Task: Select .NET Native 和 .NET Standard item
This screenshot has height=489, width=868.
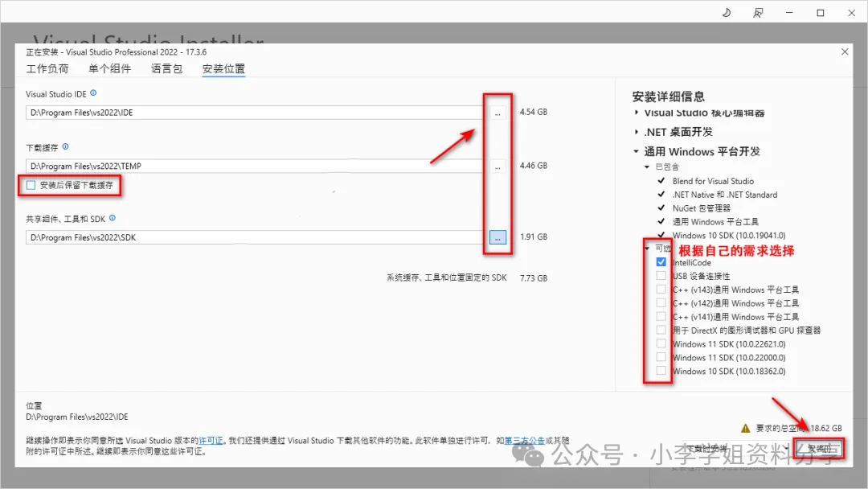Action: tap(725, 195)
